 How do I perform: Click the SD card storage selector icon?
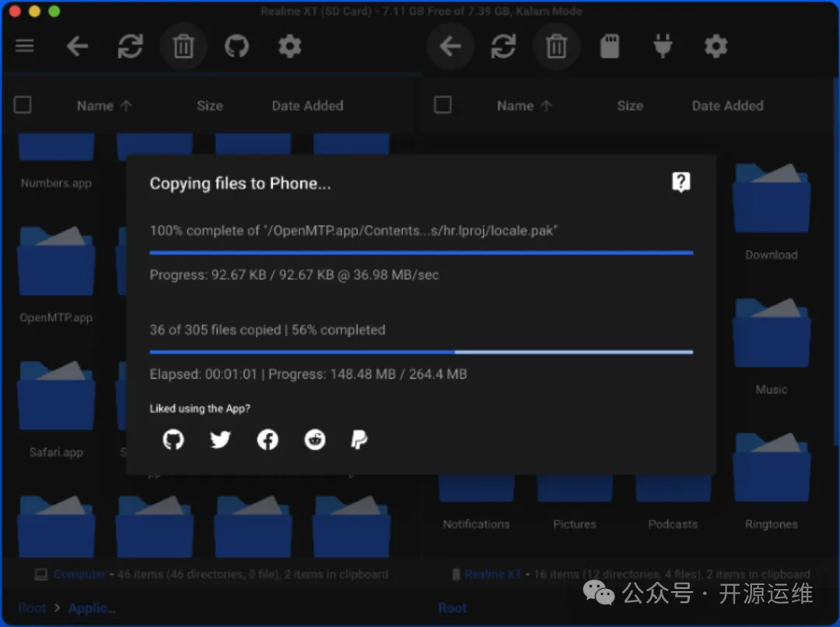click(x=610, y=47)
